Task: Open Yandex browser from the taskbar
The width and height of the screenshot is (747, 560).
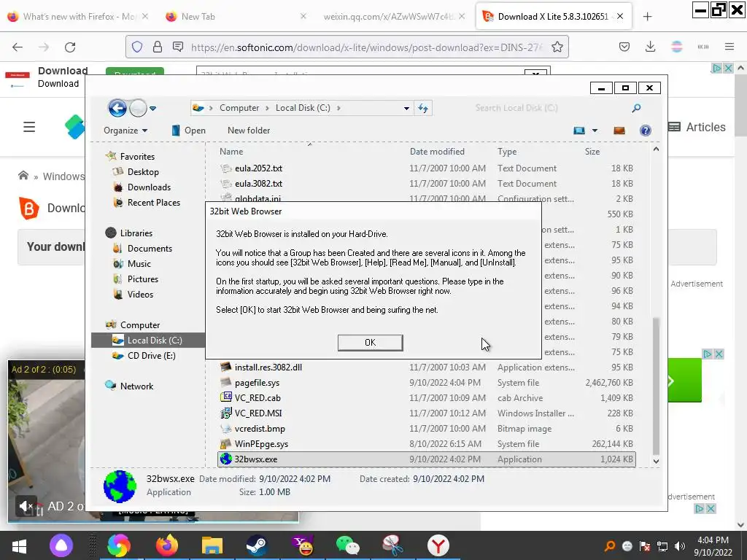Action: coord(438,545)
